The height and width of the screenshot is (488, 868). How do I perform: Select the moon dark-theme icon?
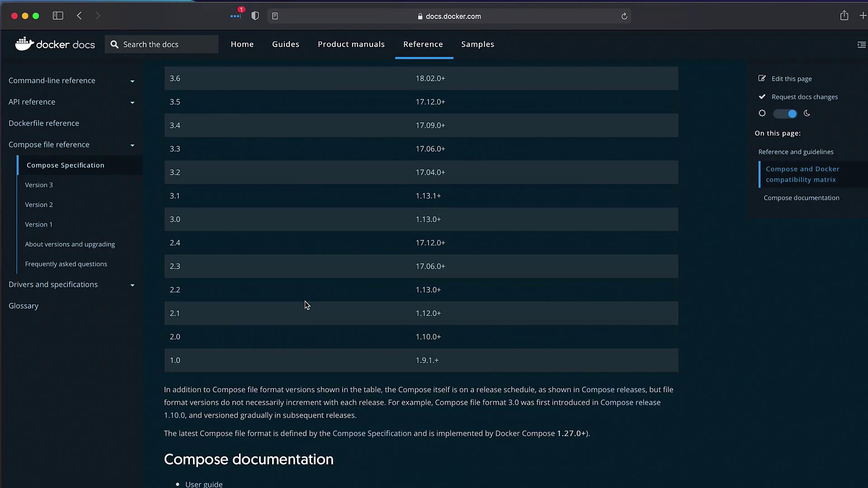[807, 113]
